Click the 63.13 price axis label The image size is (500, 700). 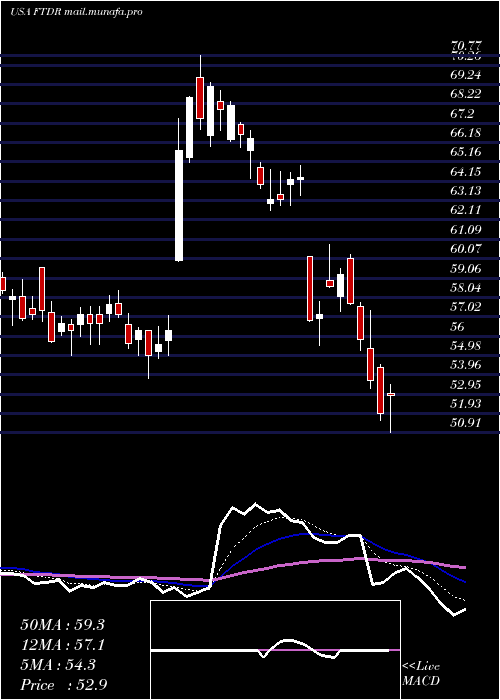coord(466,191)
